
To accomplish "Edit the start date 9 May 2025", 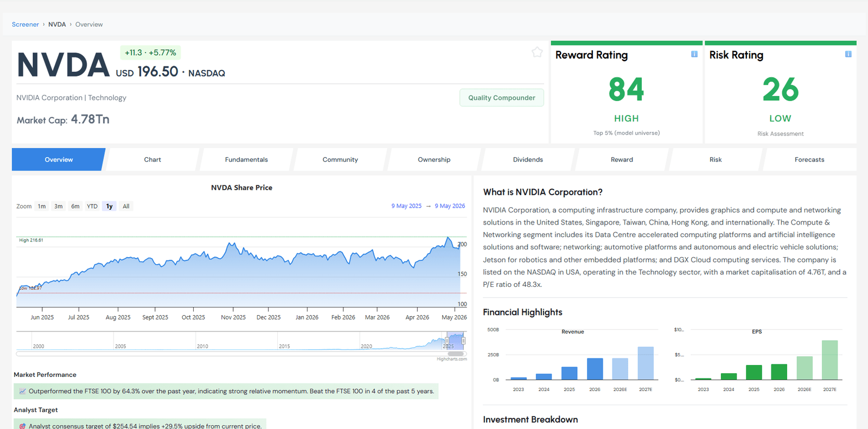I will pos(406,206).
